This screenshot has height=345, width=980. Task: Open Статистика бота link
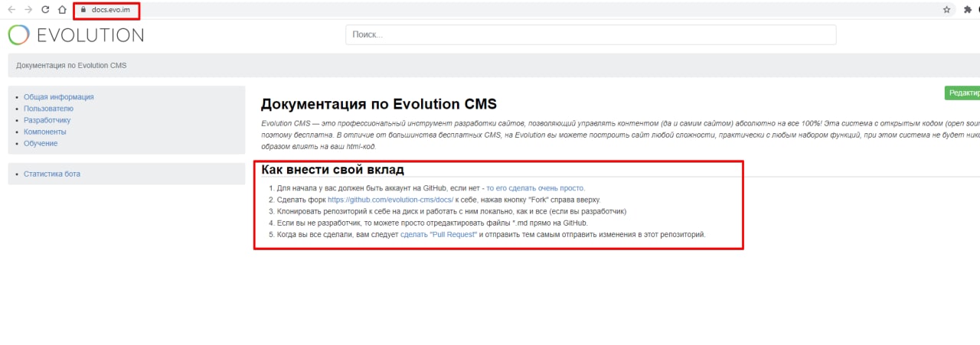[x=52, y=174]
